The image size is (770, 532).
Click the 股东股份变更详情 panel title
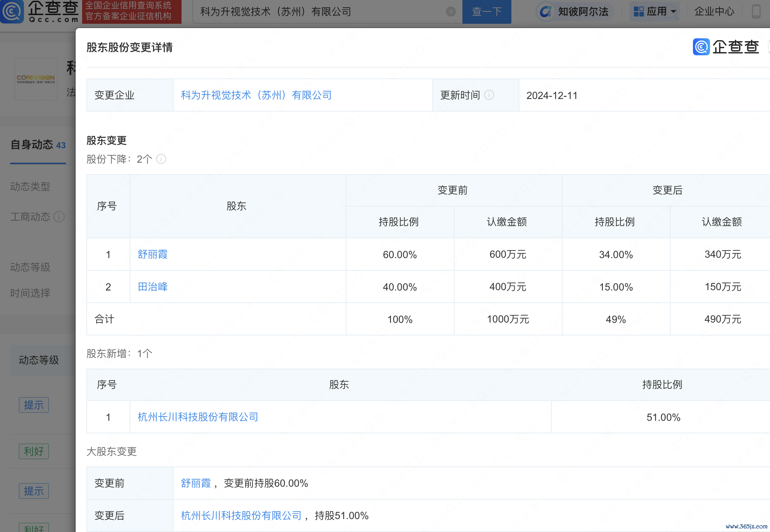[x=130, y=47]
